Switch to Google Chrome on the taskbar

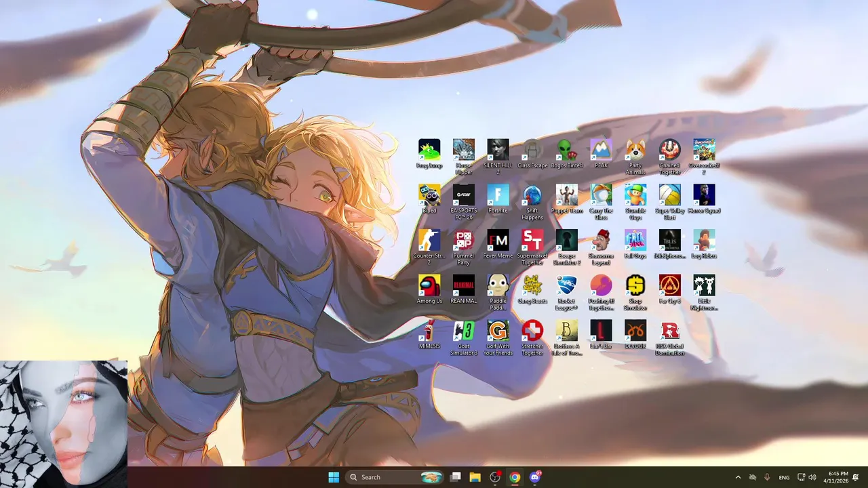tap(515, 477)
